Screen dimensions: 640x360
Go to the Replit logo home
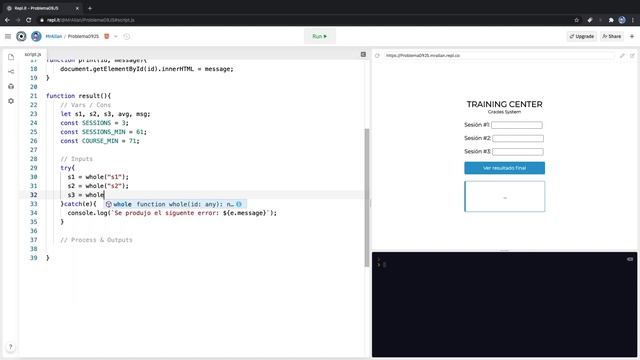pos(21,36)
